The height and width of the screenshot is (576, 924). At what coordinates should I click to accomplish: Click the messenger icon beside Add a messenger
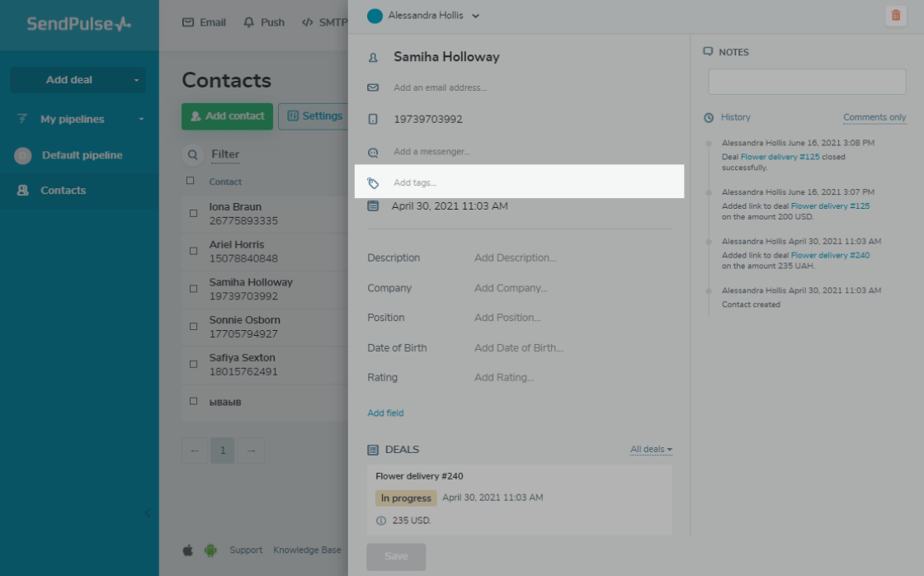374,151
